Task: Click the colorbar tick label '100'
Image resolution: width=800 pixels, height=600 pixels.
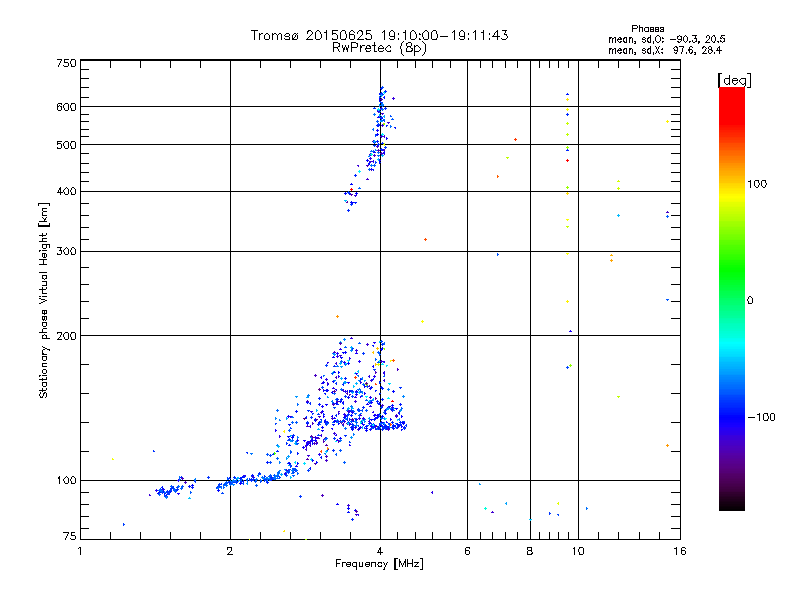Action: [757, 184]
